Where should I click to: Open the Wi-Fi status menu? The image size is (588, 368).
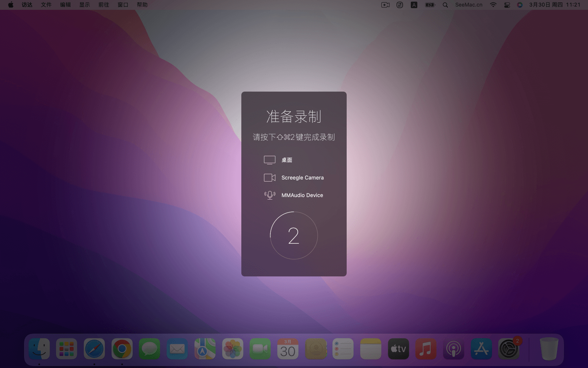point(493,5)
